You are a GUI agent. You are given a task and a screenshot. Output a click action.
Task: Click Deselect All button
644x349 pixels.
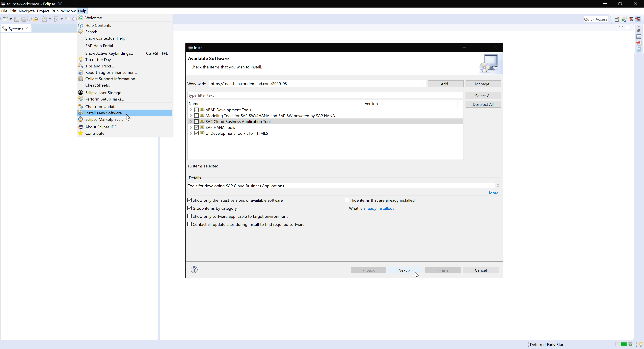click(x=483, y=104)
